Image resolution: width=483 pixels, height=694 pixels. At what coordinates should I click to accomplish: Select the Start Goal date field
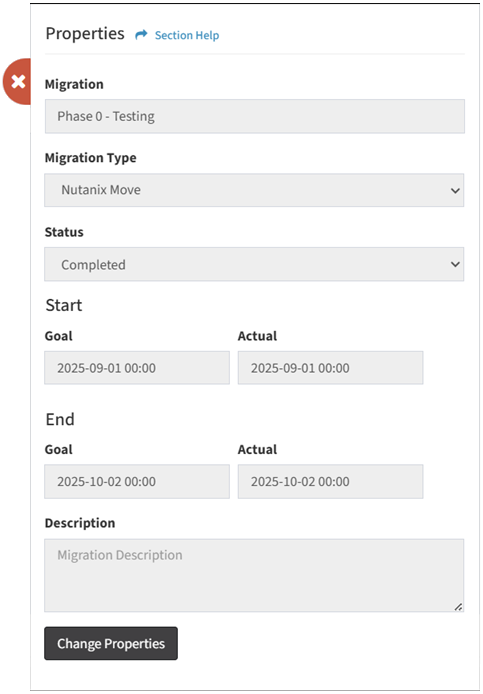(x=137, y=368)
